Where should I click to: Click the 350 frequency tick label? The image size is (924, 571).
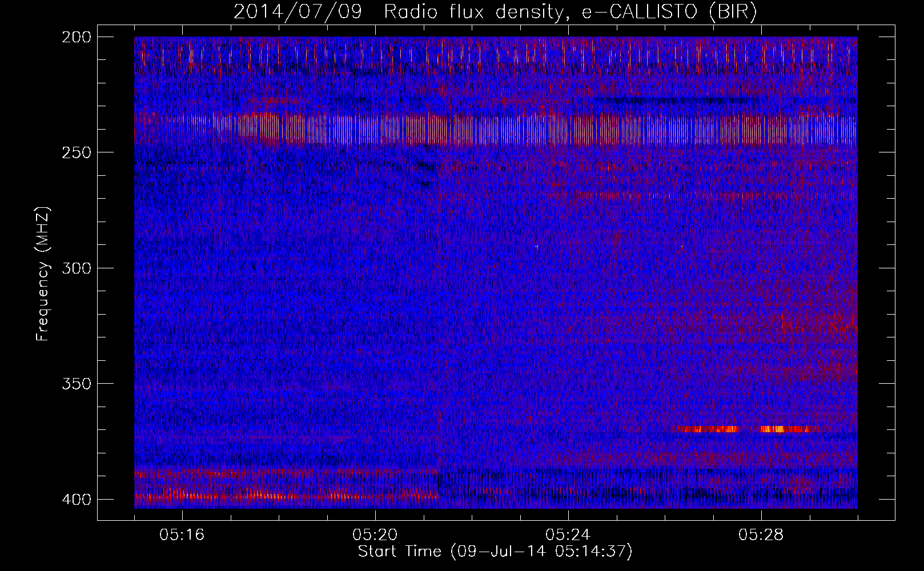pos(77,384)
